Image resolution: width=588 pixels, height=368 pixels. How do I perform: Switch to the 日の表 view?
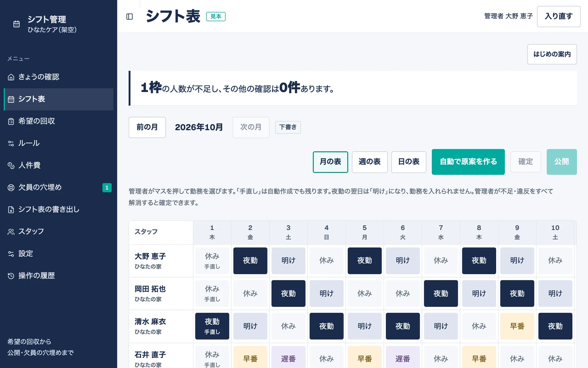pyautogui.click(x=409, y=162)
